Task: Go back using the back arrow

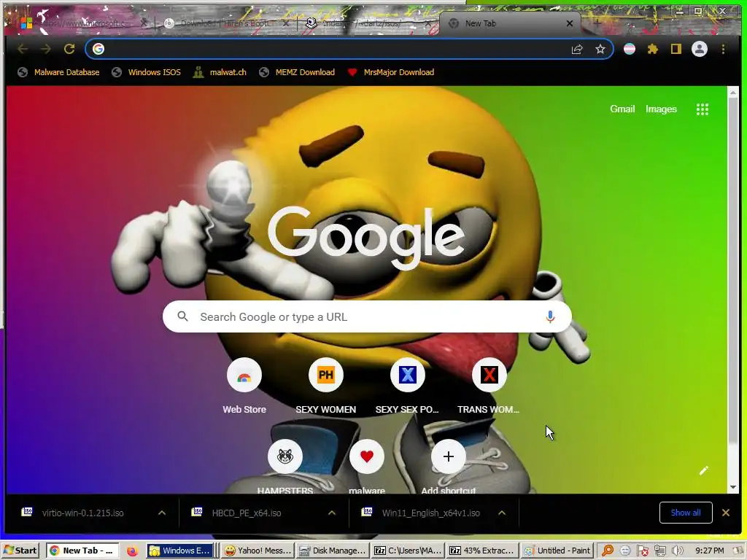Action: (x=23, y=49)
